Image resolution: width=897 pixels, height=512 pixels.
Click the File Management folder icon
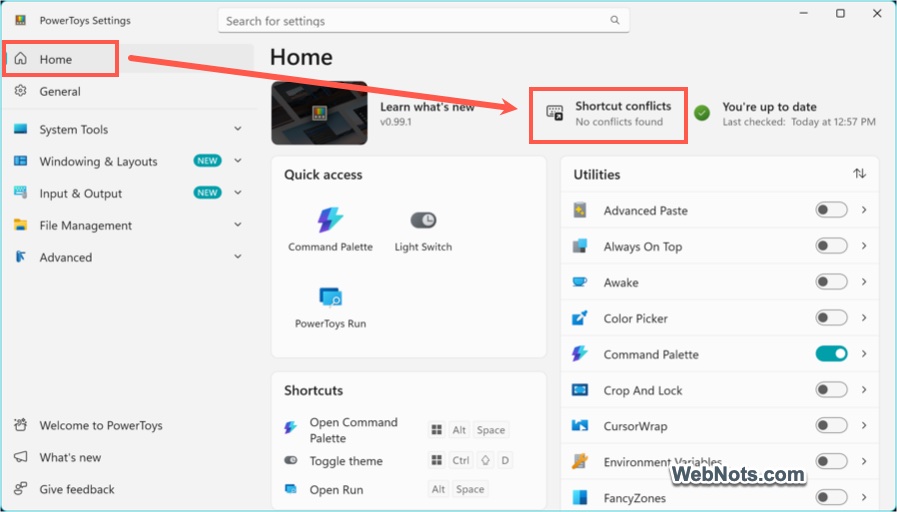[x=21, y=225]
